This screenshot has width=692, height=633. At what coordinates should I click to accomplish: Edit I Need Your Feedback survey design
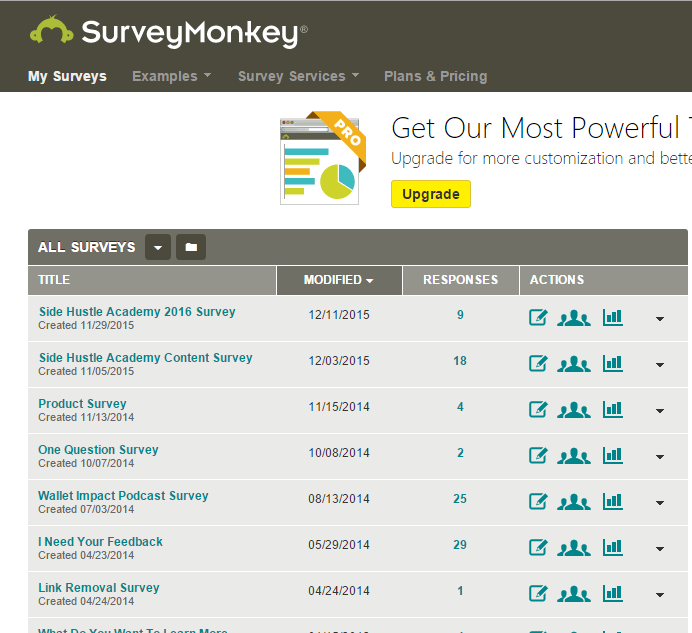click(x=538, y=547)
